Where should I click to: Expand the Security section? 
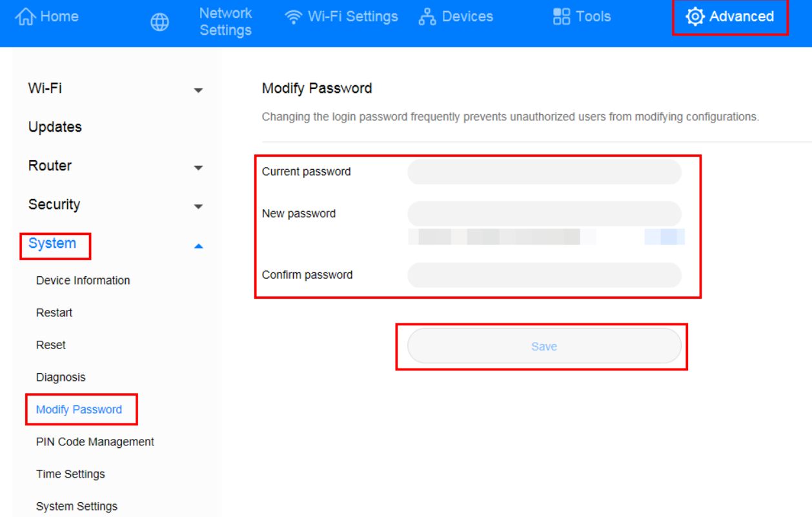pyautogui.click(x=198, y=207)
